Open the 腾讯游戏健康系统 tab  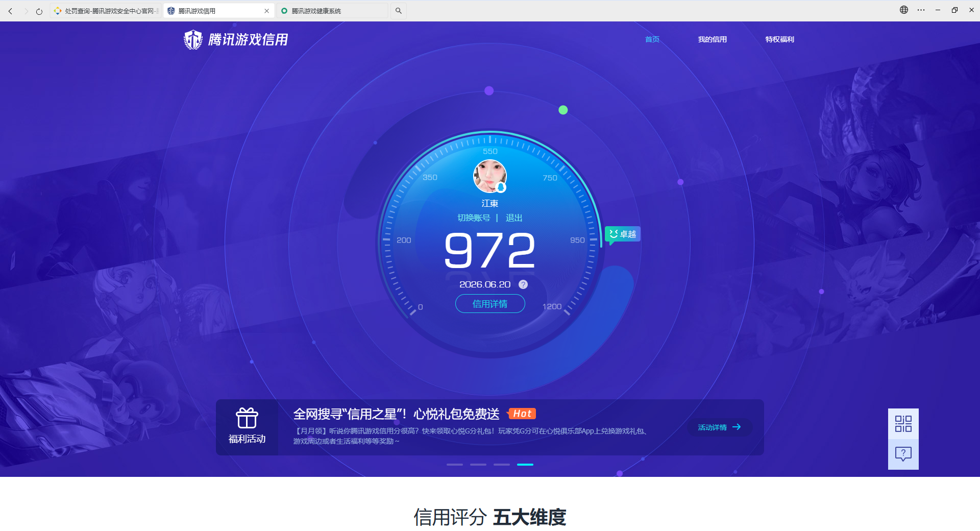[332, 11]
